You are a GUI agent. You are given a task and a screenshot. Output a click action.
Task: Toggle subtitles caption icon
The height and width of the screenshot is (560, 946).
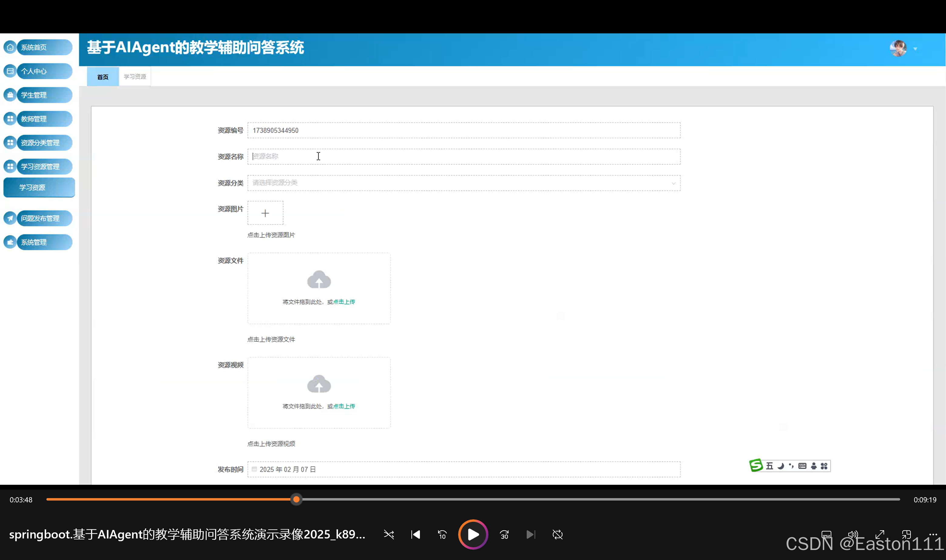coord(826,534)
